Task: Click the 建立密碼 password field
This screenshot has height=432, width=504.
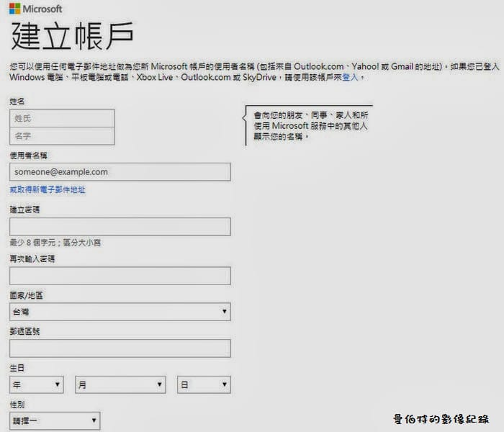Action: point(120,227)
